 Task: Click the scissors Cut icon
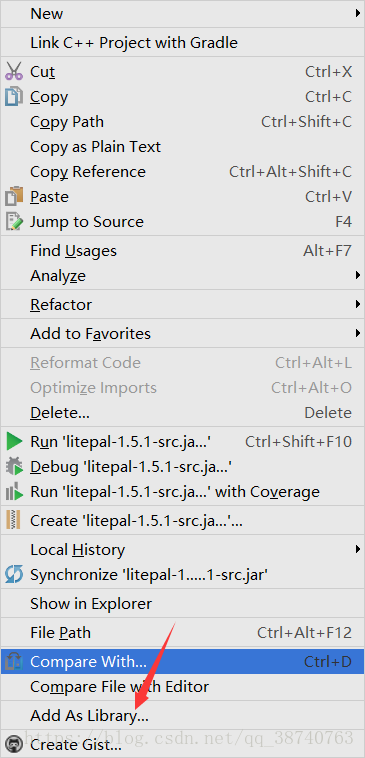coord(14,72)
